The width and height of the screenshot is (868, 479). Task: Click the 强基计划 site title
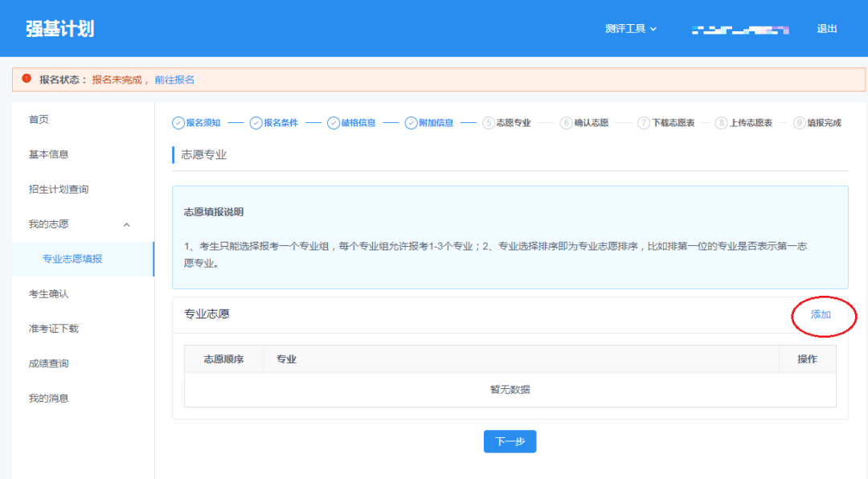(x=59, y=29)
